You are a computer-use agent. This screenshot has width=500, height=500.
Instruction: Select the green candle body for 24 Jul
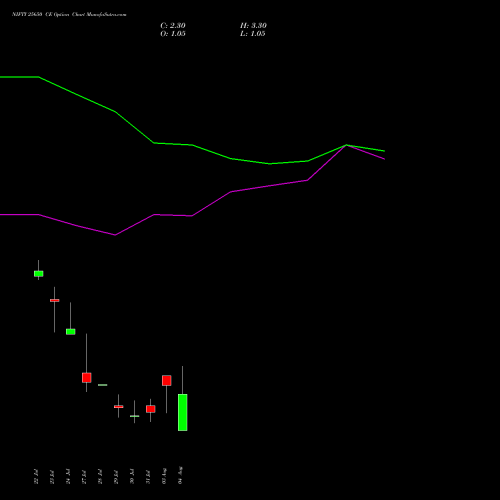click(x=71, y=332)
